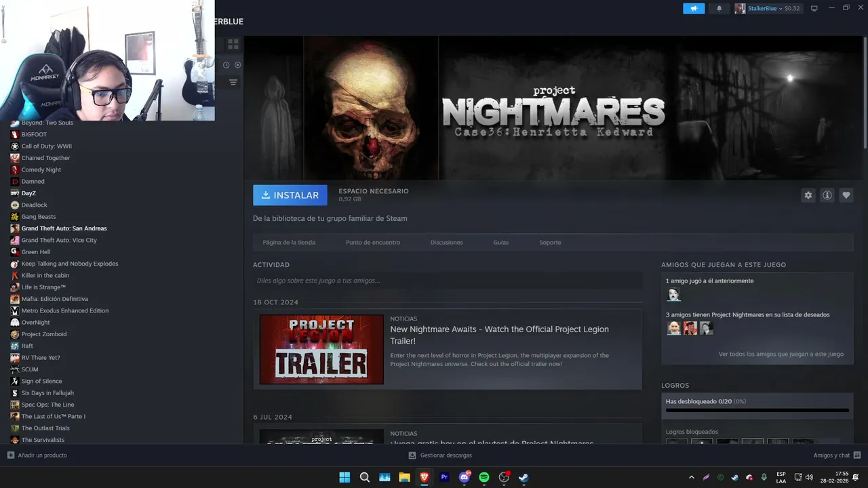Show game info icon

pyautogui.click(x=827, y=195)
